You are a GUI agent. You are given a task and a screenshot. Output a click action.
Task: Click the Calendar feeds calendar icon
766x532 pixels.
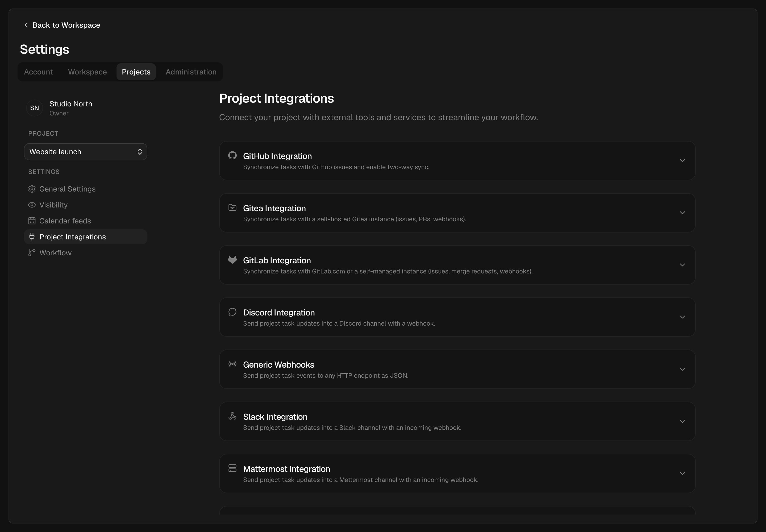(x=32, y=221)
